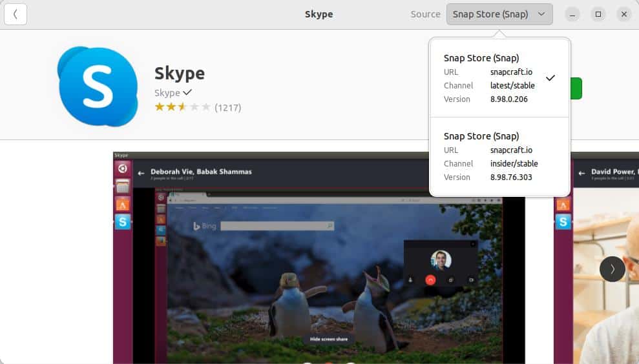Click the green install button
The height and width of the screenshot is (364, 639).
(x=576, y=88)
